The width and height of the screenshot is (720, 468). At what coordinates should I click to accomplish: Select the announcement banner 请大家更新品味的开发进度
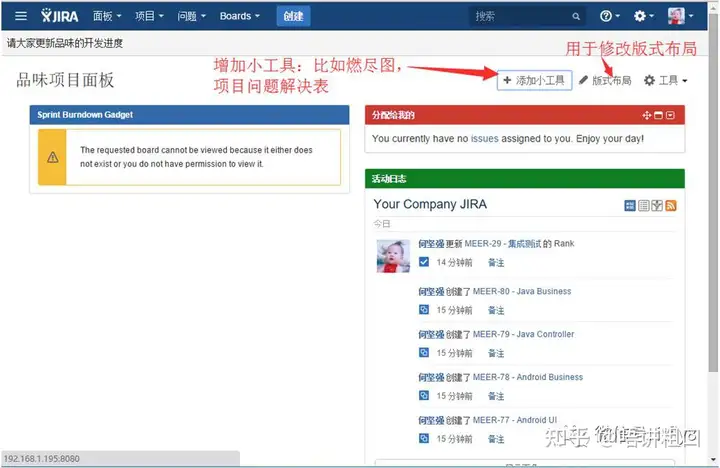coord(65,43)
